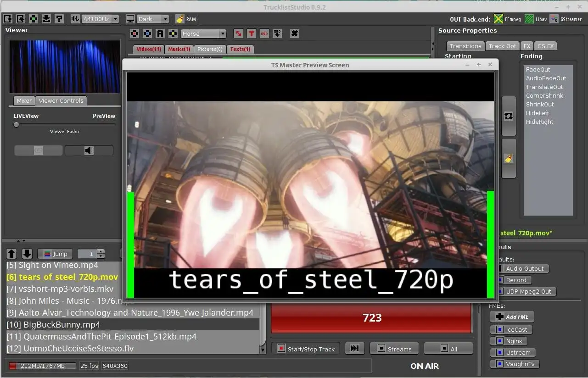
Task: Click the collapse arrows above the playlist
Action: tap(21, 240)
